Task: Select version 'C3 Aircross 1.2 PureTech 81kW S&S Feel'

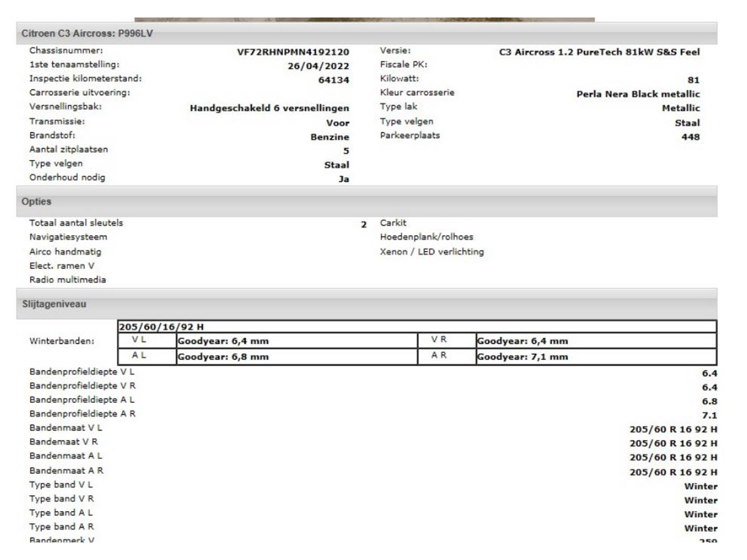Action: coord(599,52)
